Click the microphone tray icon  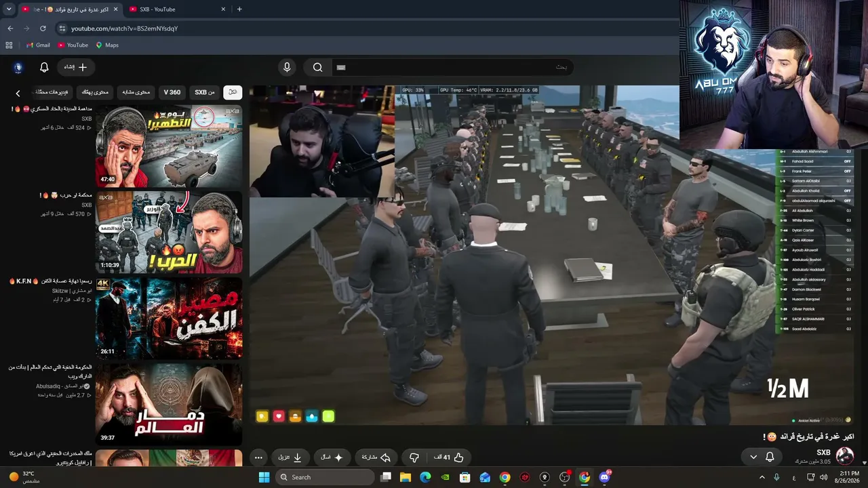776,477
